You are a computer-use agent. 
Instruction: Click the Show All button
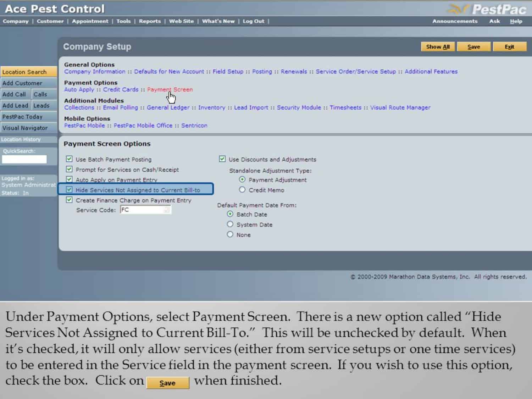(x=438, y=47)
